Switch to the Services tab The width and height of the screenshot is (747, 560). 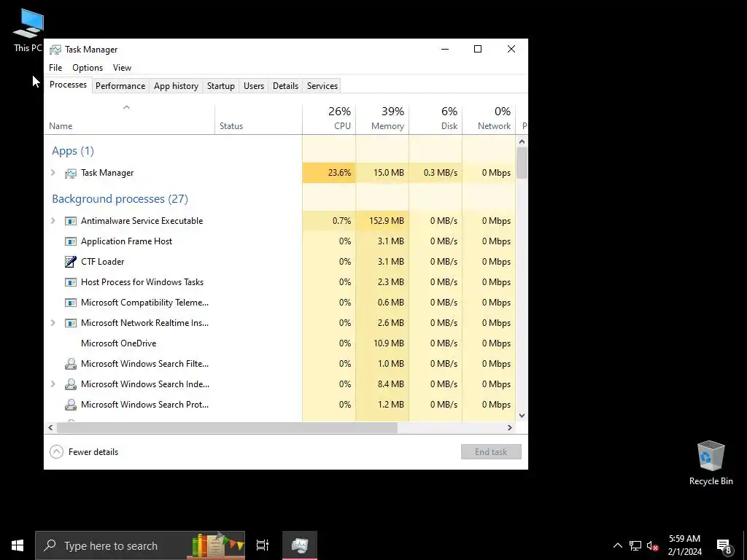point(322,86)
